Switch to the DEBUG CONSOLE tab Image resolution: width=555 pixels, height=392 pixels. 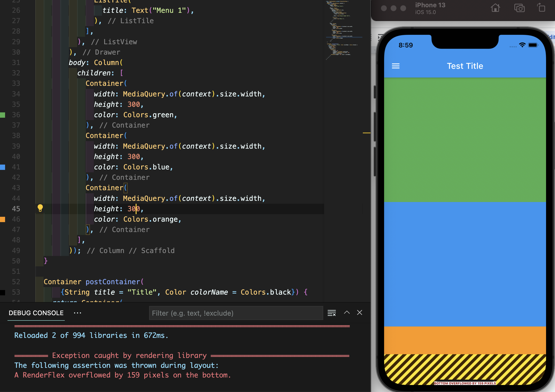(x=36, y=313)
